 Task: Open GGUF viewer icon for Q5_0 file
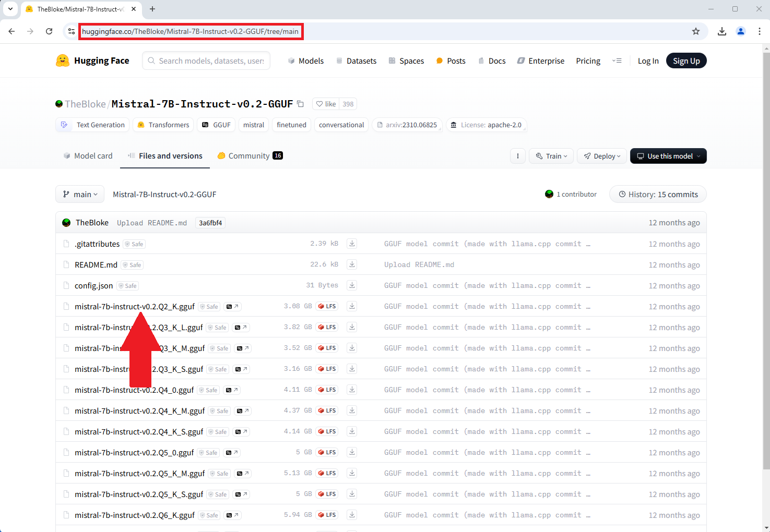(232, 453)
